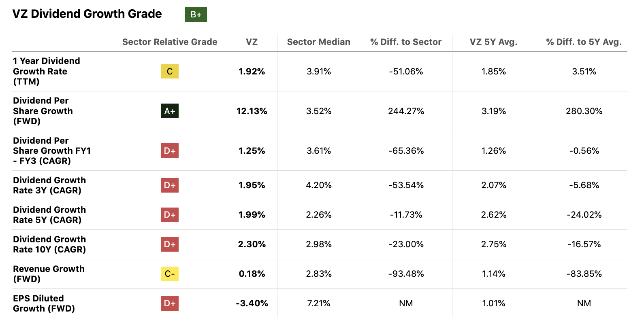
Task: Open the Revenue Growth (FWD) metric link
Action: pyautogui.click(x=49, y=273)
